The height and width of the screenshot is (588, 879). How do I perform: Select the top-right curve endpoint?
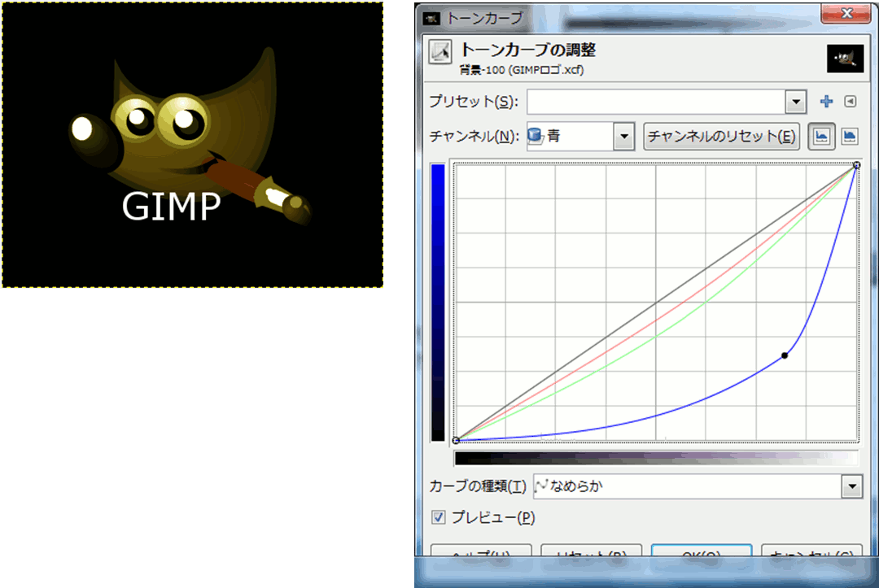click(857, 165)
